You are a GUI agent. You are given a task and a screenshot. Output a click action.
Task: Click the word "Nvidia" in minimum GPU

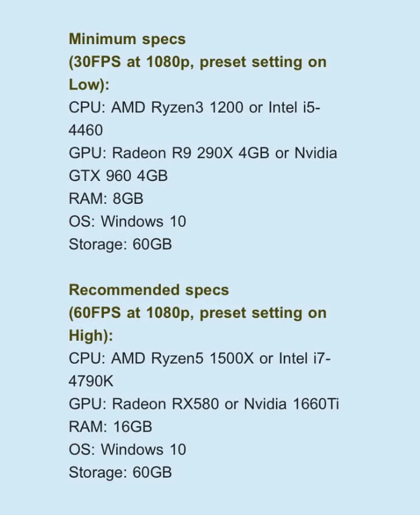point(316,153)
